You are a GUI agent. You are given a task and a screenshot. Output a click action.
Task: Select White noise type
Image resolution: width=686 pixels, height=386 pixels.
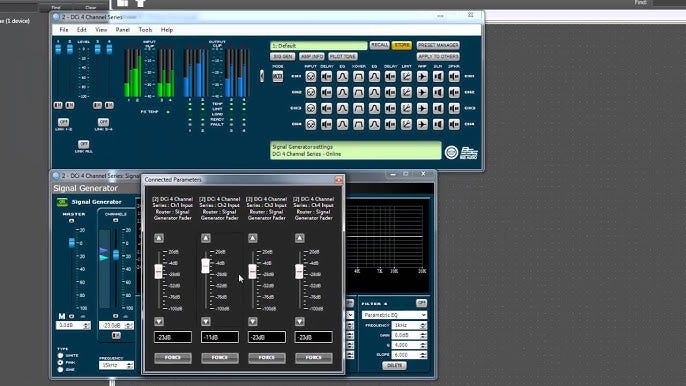[60, 355]
